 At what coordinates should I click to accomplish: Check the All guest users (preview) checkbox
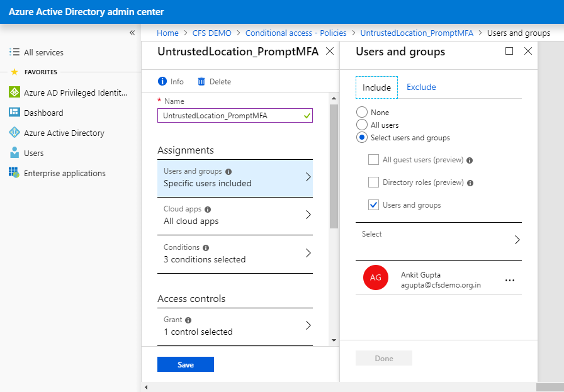tap(373, 159)
